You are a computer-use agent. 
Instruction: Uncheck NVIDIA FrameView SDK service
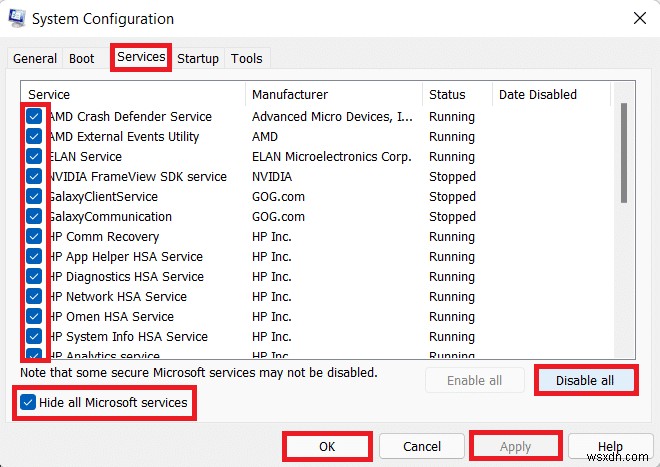(x=34, y=177)
